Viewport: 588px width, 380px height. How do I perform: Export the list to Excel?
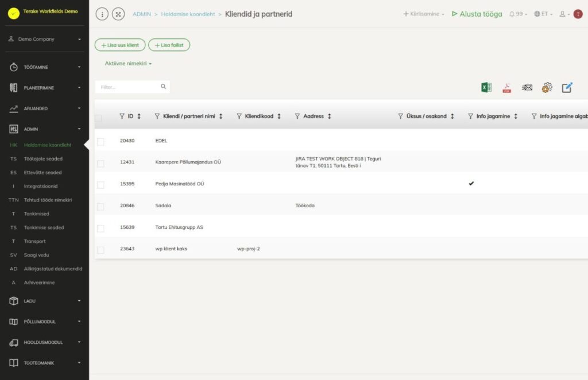[x=486, y=87]
